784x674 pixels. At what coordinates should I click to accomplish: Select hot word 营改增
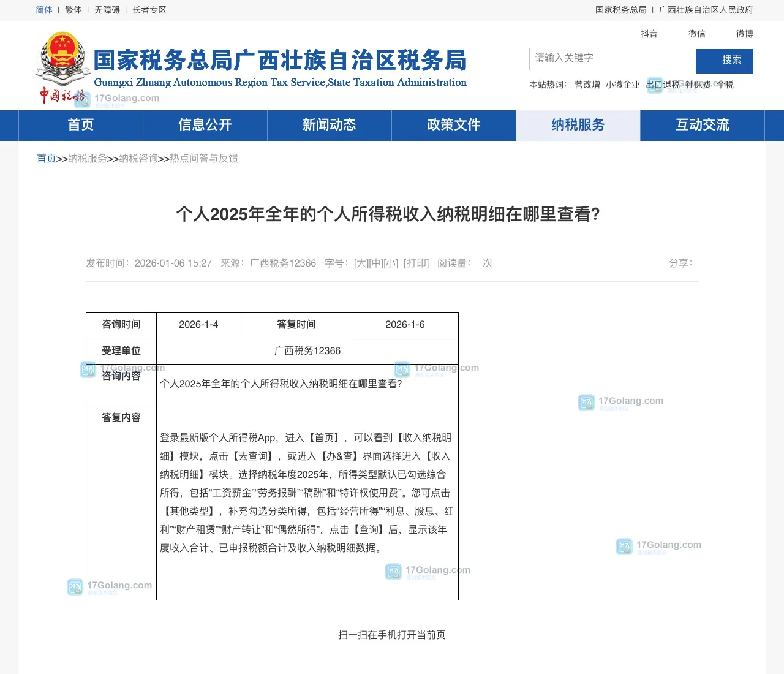pyautogui.click(x=587, y=85)
